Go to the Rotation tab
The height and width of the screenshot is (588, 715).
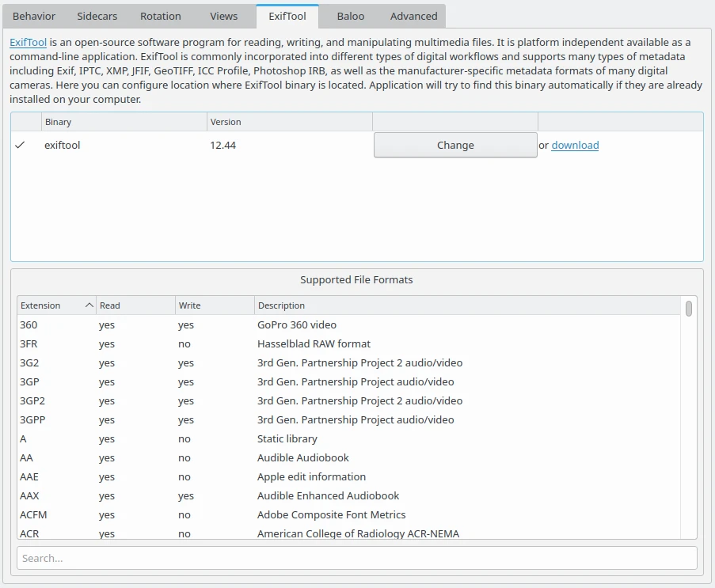coord(161,16)
